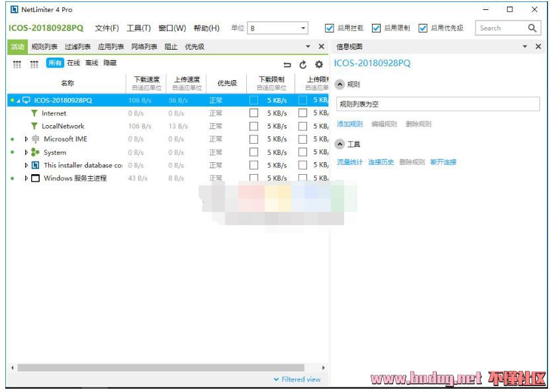Open the activity view settings gear

pyautogui.click(x=319, y=64)
